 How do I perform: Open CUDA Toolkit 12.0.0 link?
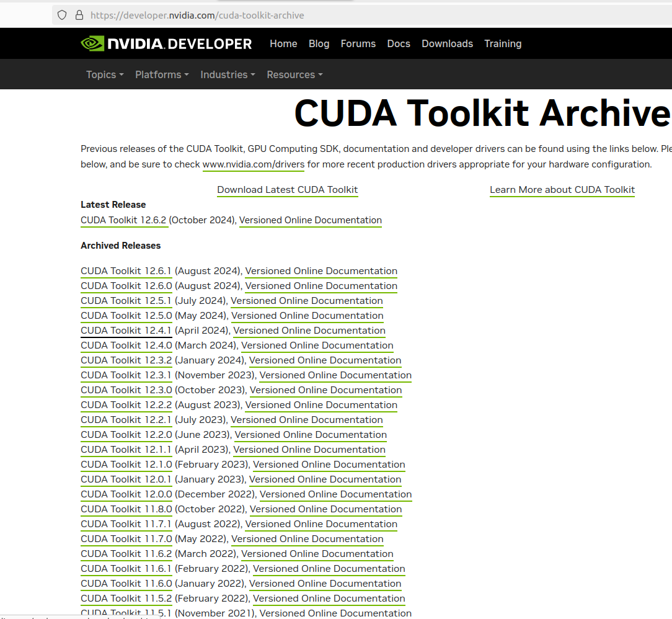click(126, 494)
